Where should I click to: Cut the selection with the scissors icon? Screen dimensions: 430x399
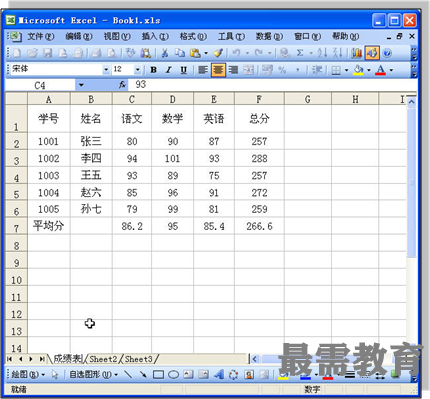pos(165,53)
